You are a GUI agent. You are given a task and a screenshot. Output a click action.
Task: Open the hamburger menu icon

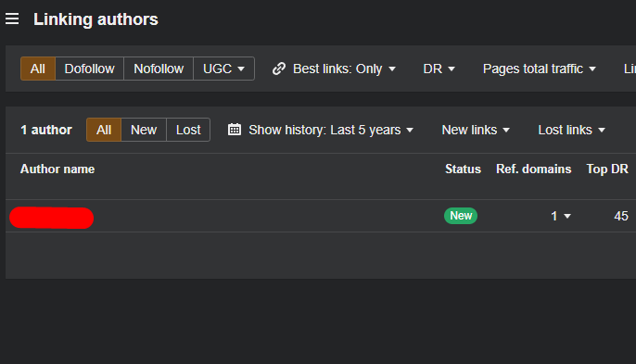point(12,19)
